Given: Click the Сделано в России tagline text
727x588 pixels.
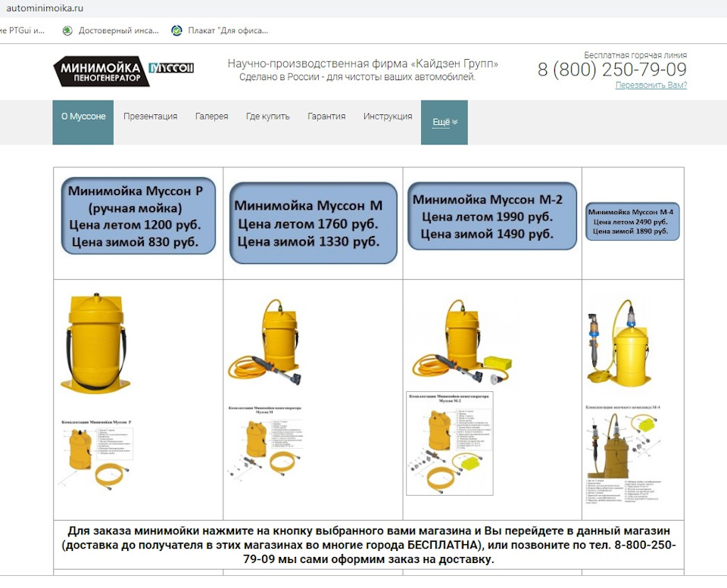Looking at the screenshot, I should [357, 77].
